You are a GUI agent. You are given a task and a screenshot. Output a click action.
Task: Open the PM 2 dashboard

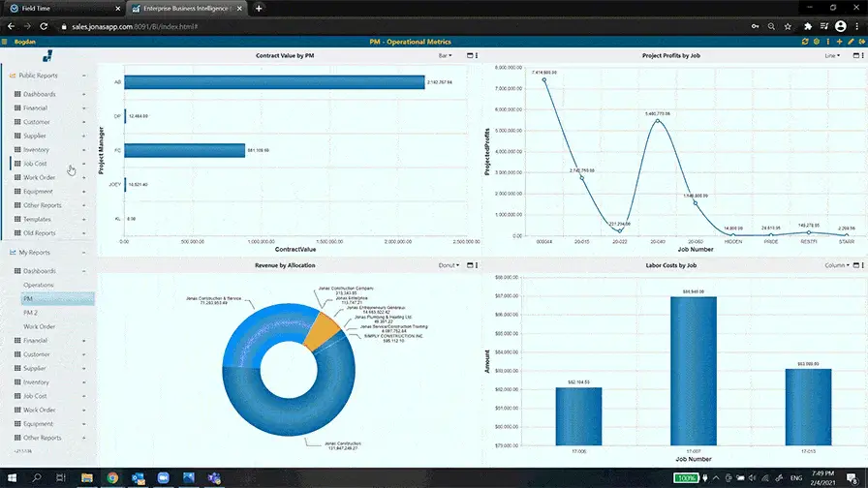[x=31, y=313]
